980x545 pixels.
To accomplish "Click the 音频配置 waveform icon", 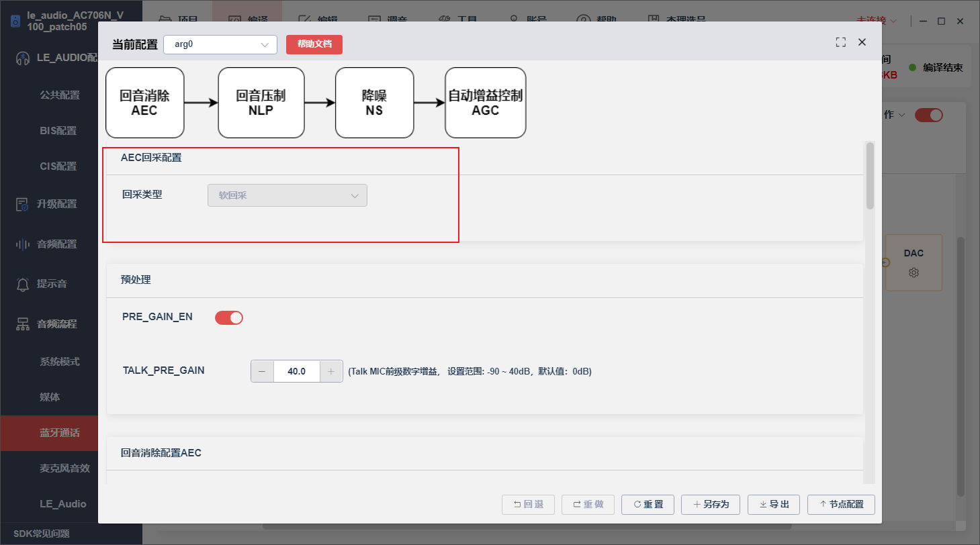I will point(22,244).
